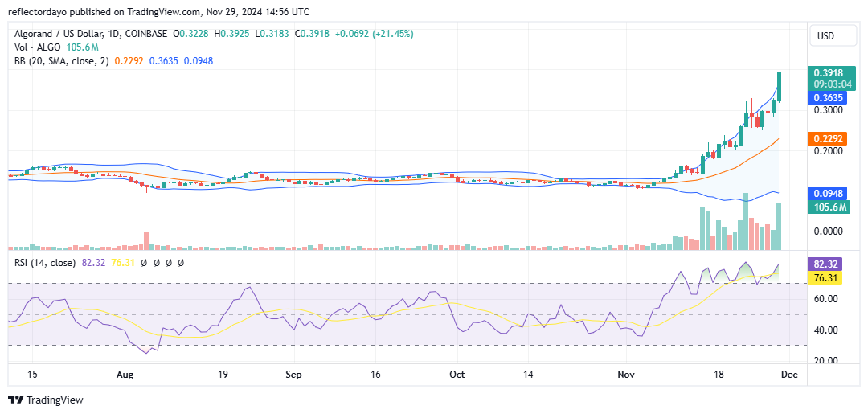Screen dimensions: 868x414
Task: Click the tallest green volume bar of the latest day
Action: (x=779, y=227)
